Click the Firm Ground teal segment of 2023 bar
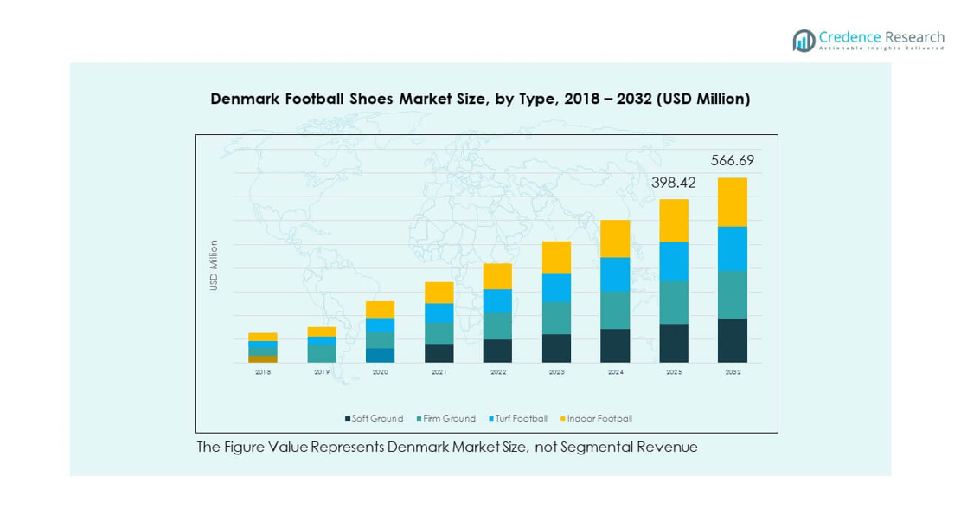980x509 pixels. click(x=556, y=318)
